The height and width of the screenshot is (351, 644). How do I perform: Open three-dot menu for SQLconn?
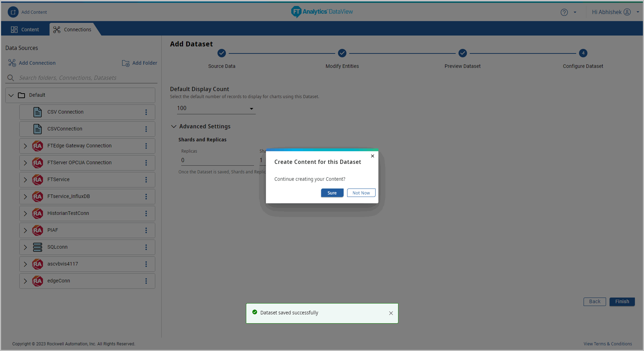[x=146, y=247]
